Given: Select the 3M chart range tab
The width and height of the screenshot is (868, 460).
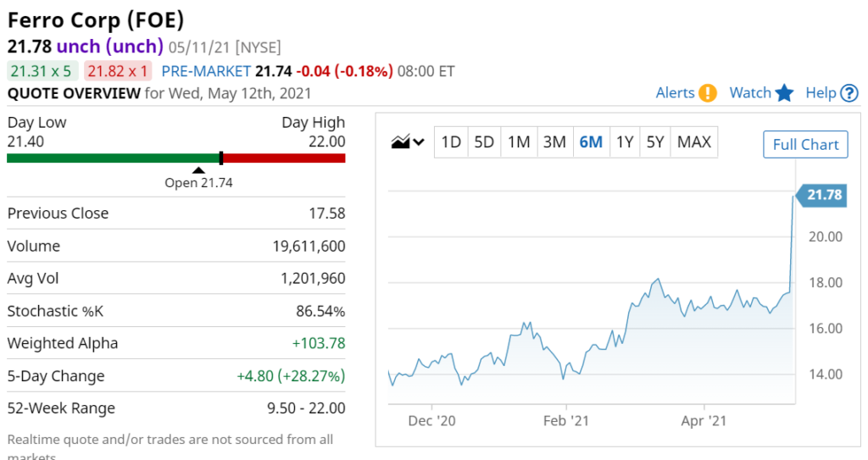Looking at the screenshot, I should pos(554,142).
